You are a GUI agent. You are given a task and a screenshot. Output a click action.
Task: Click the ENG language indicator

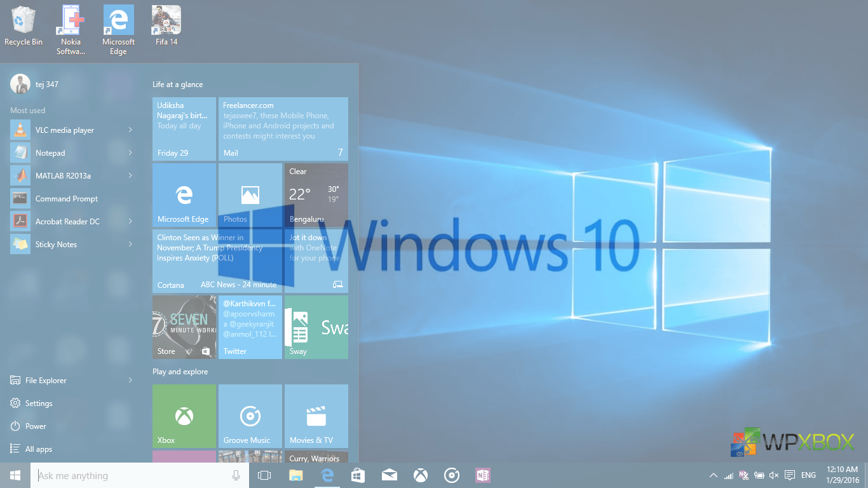point(808,475)
